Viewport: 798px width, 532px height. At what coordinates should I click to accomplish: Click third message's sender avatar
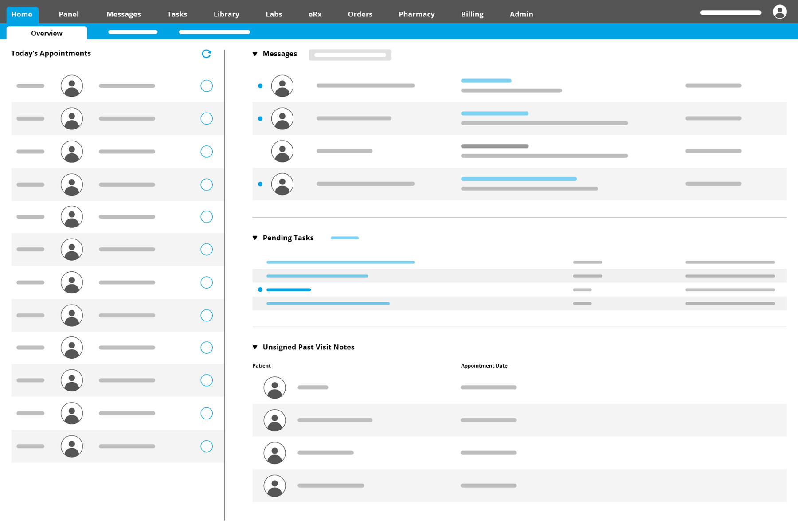(x=282, y=151)
